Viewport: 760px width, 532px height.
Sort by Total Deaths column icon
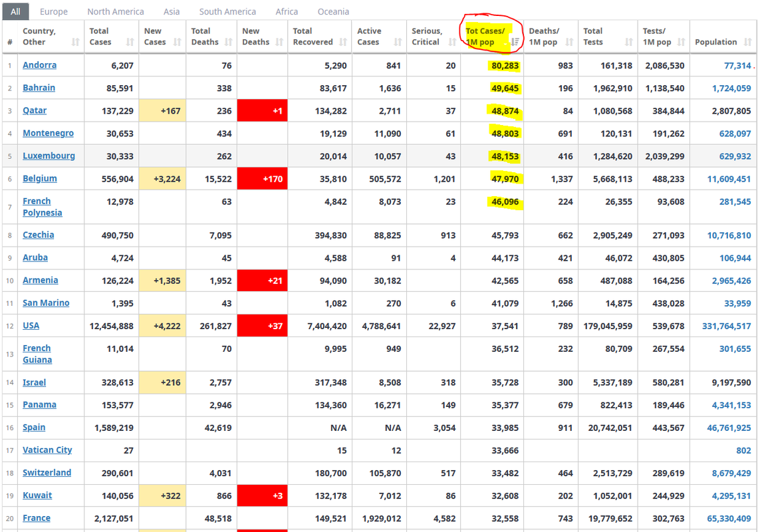228,42
